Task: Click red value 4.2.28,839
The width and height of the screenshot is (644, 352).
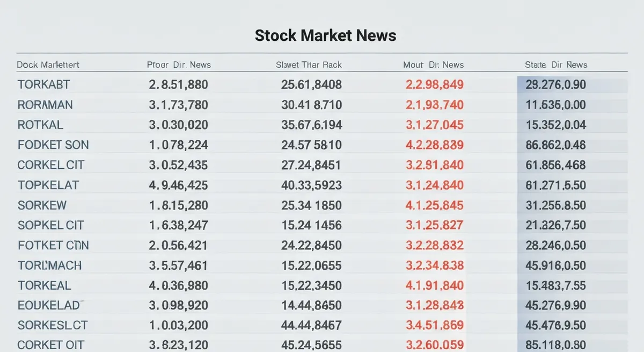Action: click(434, 145)
